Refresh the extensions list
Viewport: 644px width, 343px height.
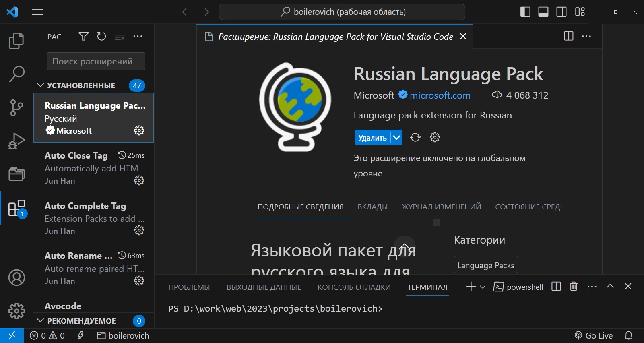[101, 37]
